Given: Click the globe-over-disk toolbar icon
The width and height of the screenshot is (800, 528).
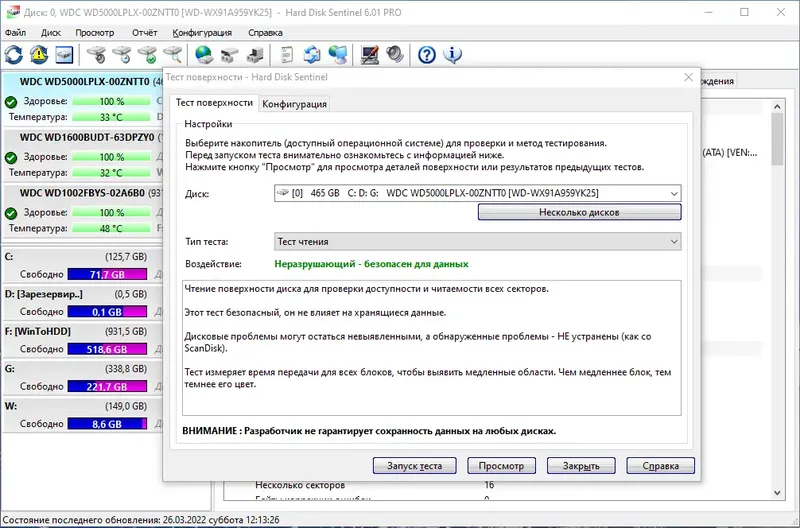Looking at the screenshot, I should pyautogui.click(x=204, y=55).
